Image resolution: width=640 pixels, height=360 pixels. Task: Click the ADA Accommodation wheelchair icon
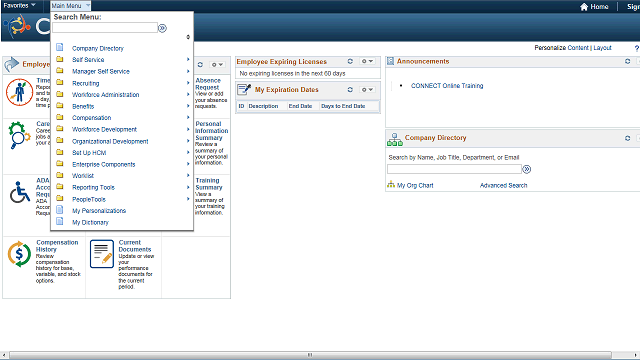click(x=20, y=192)
